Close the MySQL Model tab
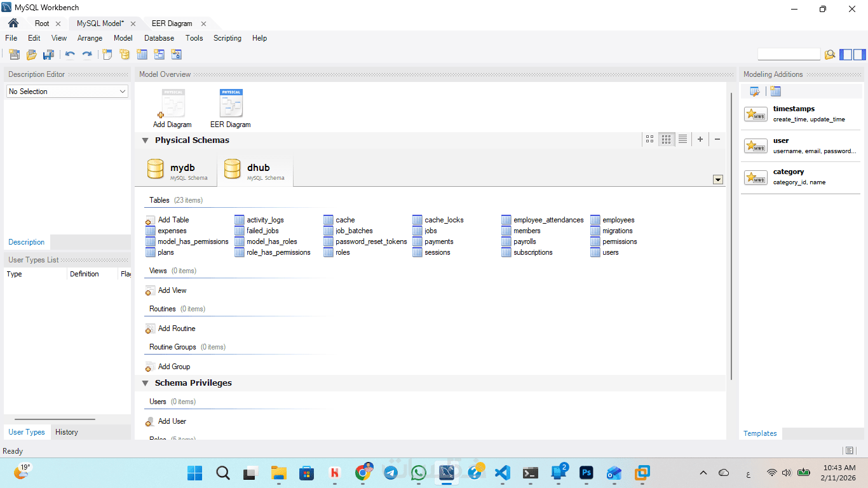This screenshot has width=868, height=488. (x=133, y=24)
